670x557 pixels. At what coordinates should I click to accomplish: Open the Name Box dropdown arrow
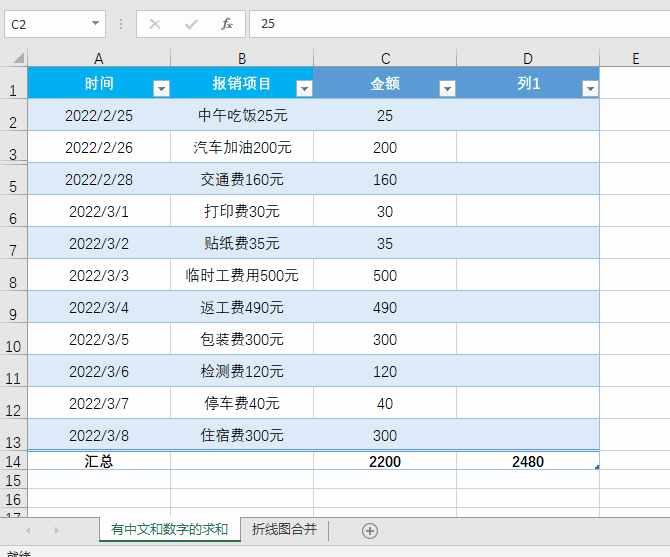click(95, 23)
